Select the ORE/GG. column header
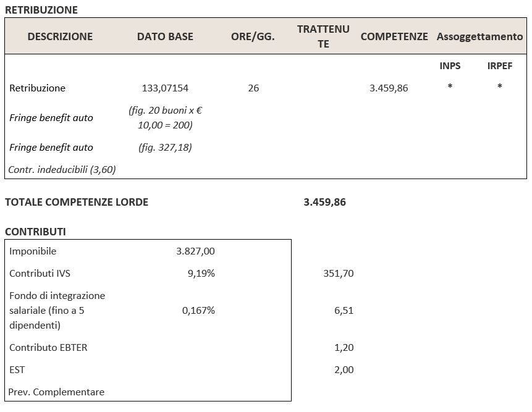 tap(253, 36)
